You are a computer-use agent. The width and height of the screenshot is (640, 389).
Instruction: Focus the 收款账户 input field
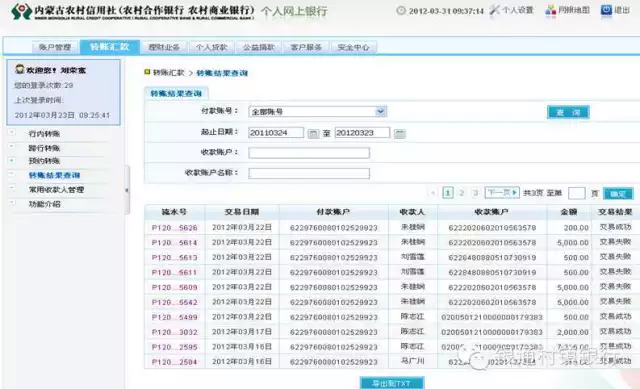309,153
